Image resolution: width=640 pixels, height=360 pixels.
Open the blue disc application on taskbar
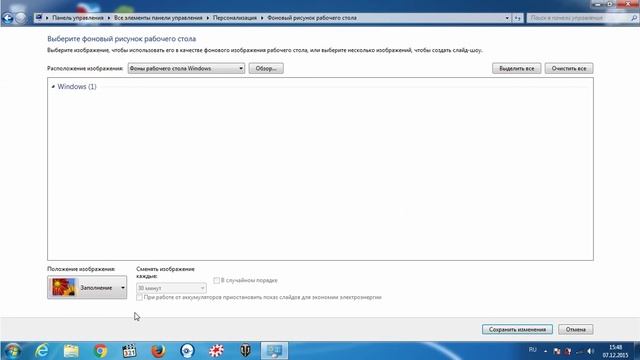coord(187,351)
